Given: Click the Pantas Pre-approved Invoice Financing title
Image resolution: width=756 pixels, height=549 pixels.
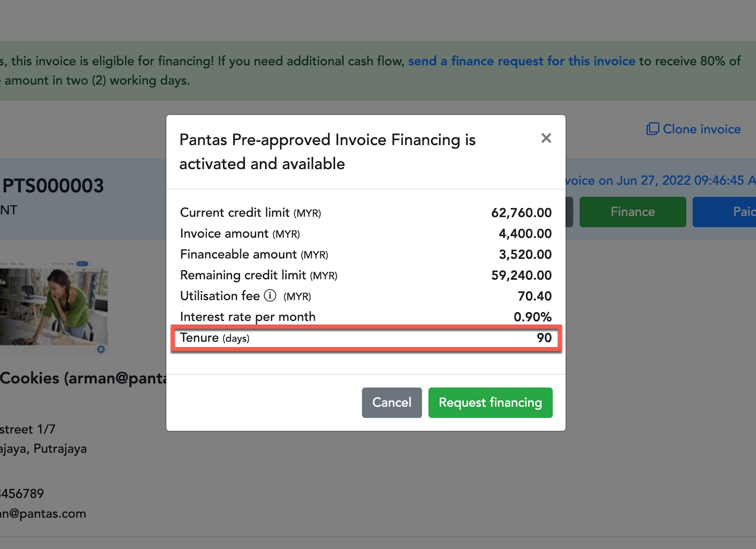Looking at the screenshot, I should click(x=327, y=152).
